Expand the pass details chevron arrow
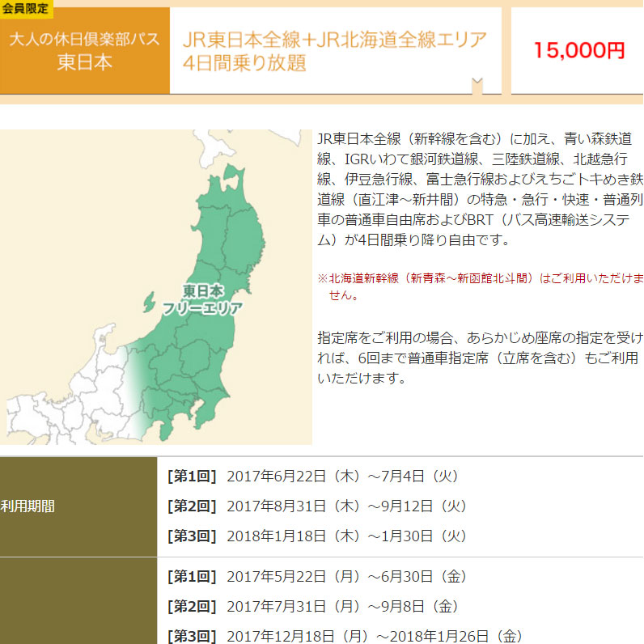Screen dimensions: 644x644 click(x=477, y=81)
